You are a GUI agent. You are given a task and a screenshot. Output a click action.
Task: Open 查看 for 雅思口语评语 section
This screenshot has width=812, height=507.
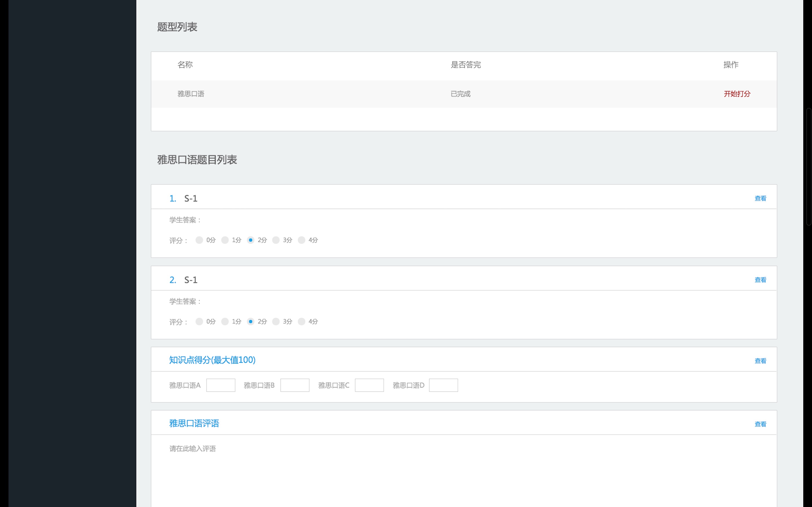coord(760,424)
